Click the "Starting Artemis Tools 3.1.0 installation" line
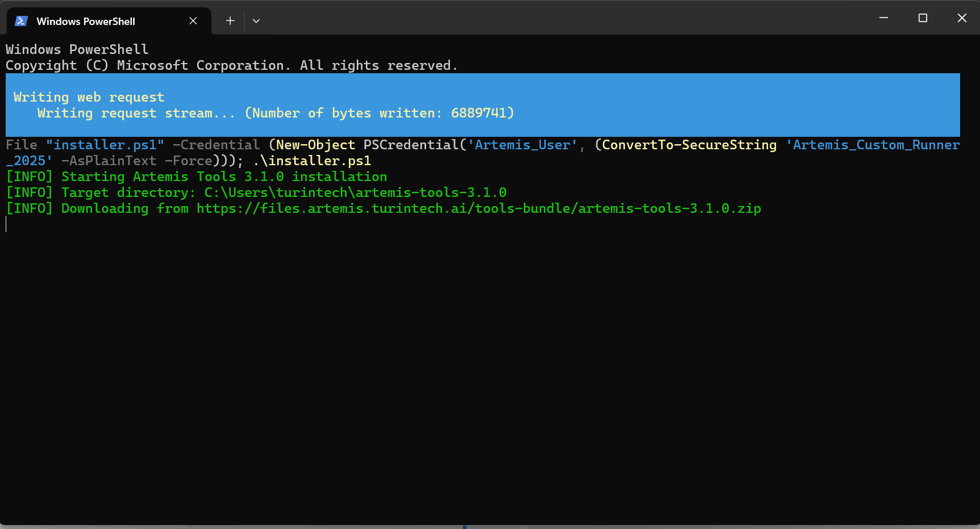 pyautogui.click(x=224, y=177)
